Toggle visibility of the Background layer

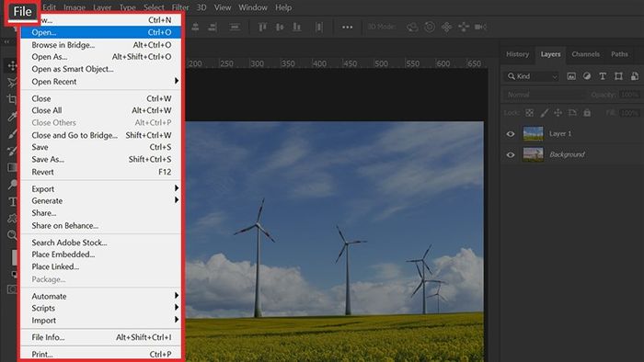coord(511,154)
